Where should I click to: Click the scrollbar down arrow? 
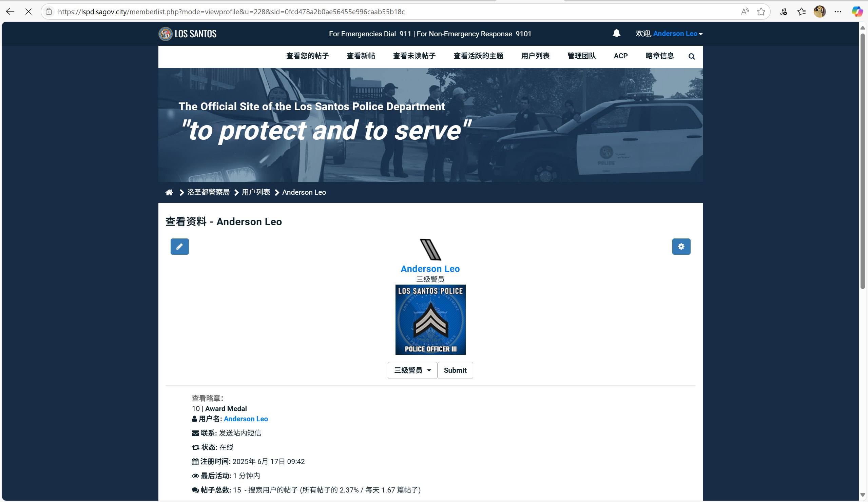(x=863, y=495)
